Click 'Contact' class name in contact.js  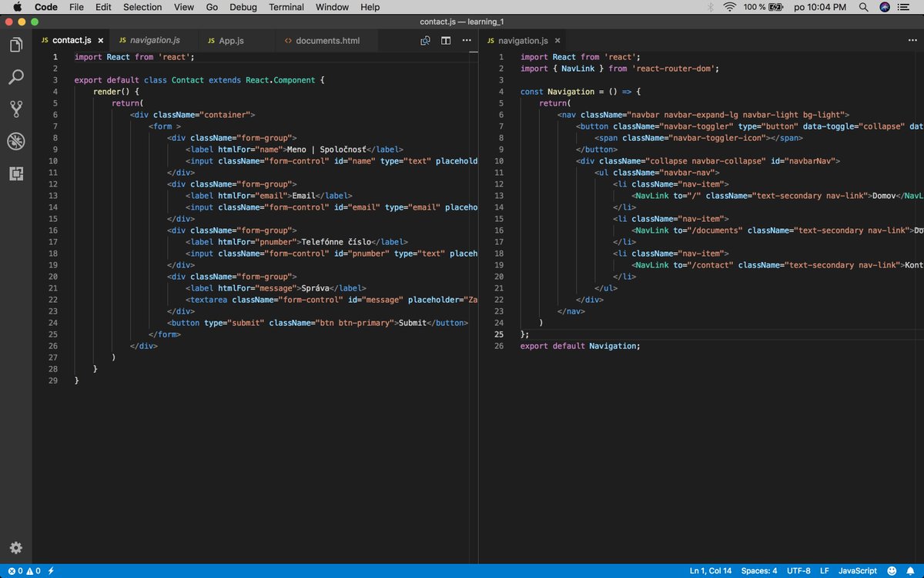pyautogui.click(x=188, y=80)
